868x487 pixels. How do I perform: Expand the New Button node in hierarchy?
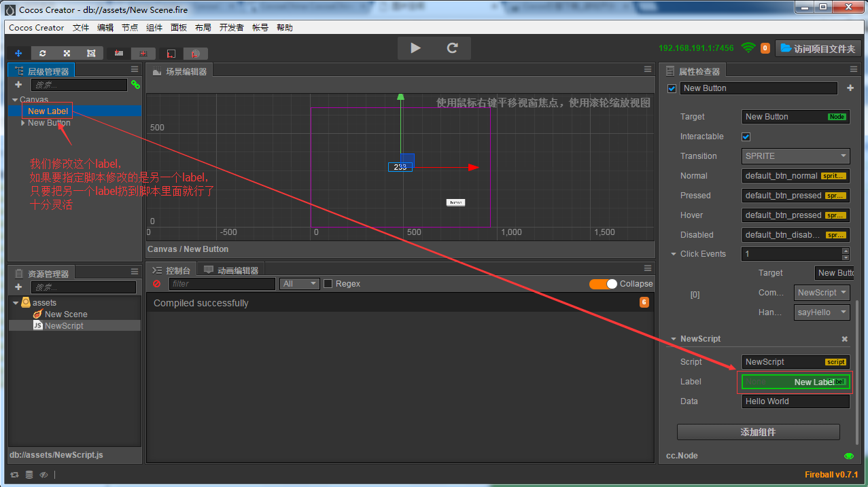[x=23, y=123]
